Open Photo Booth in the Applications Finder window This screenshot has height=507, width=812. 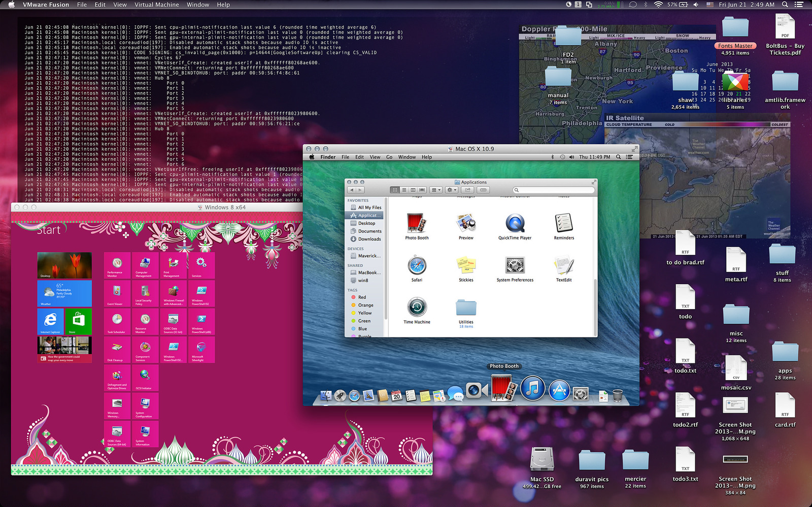pos(417,226)
